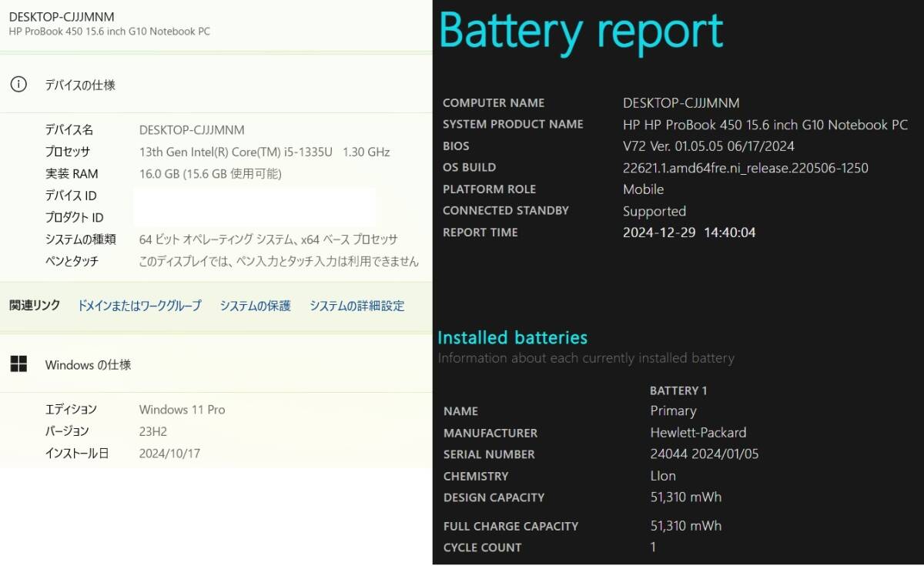Open the システムの詳細設定 link
This screenshot has width=924, height=566.
pyautogui.click(x=357, y=306)
